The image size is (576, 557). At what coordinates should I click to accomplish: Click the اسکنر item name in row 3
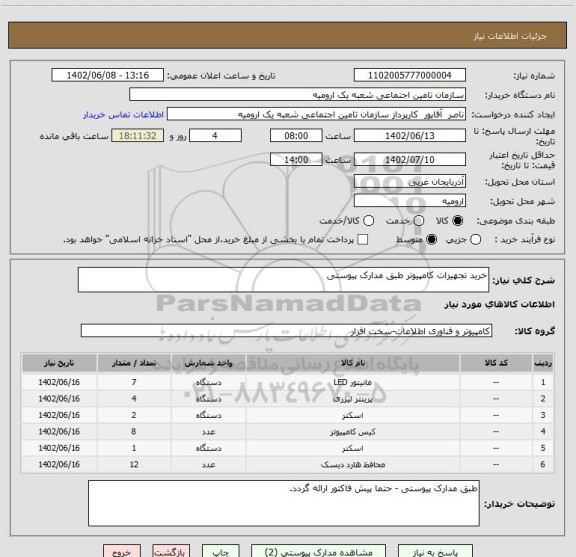[x=353, y=416]
